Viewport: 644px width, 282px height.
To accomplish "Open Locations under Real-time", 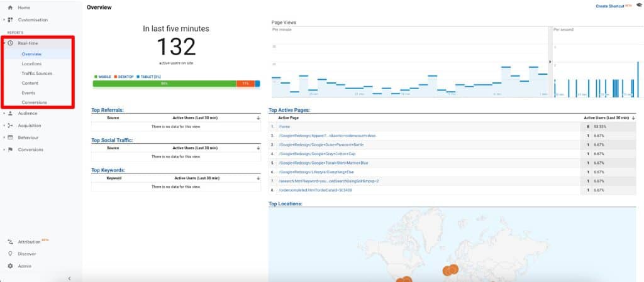I will click(31, 64).
